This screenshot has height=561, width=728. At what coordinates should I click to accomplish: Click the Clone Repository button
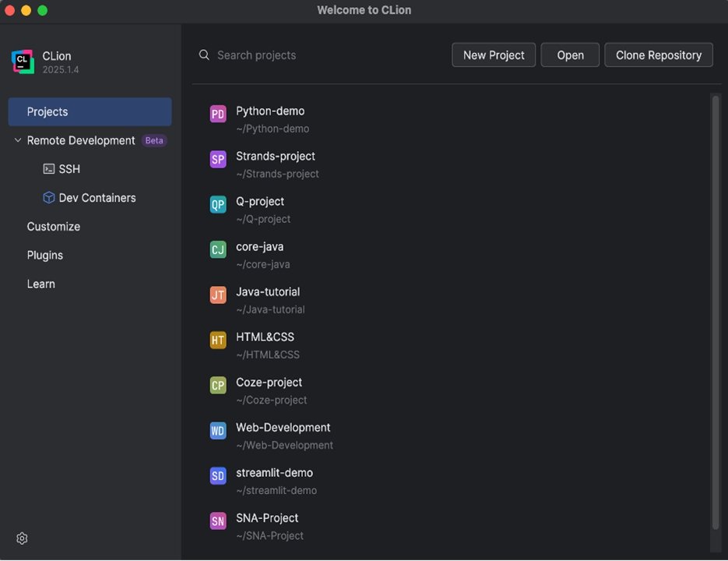pos(659,55)
